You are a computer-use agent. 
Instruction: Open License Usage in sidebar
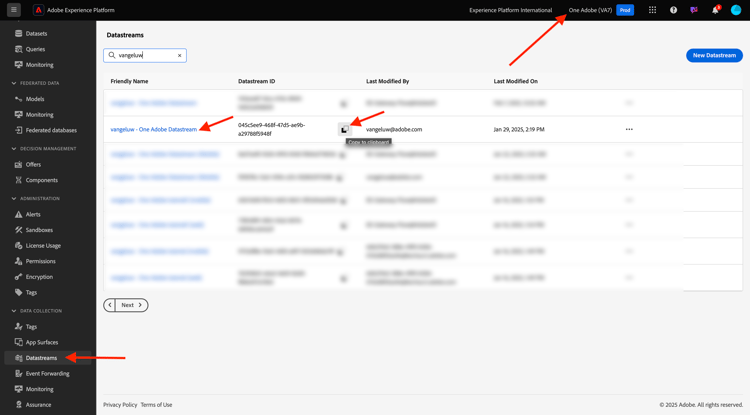pos(43,246)
